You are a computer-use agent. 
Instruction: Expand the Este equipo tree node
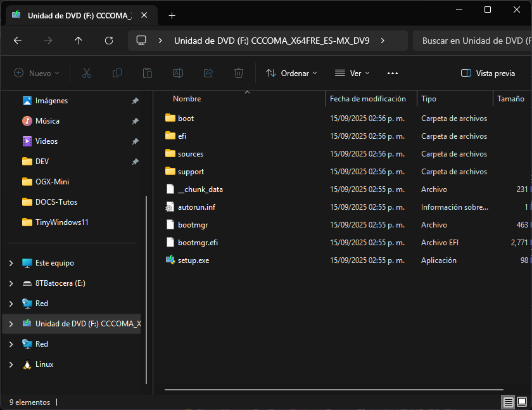(11, 263)
